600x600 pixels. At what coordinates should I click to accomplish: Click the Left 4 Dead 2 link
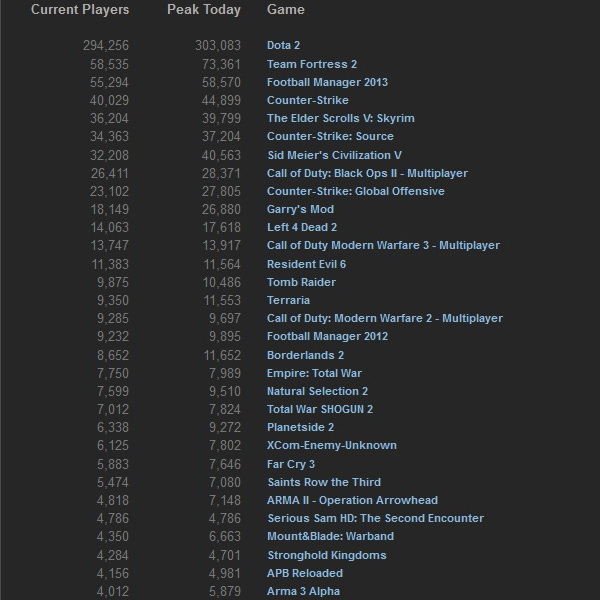click(x=302, y=227)
